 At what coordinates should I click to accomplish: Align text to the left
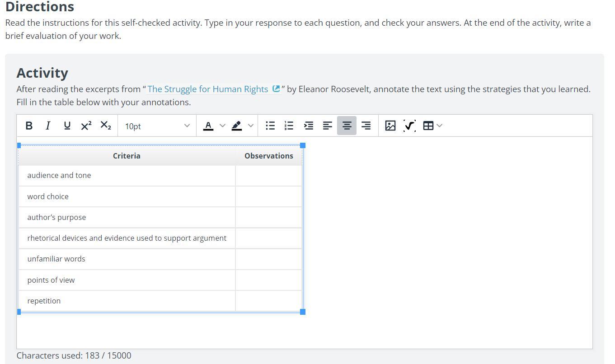[x=328, y=126]
